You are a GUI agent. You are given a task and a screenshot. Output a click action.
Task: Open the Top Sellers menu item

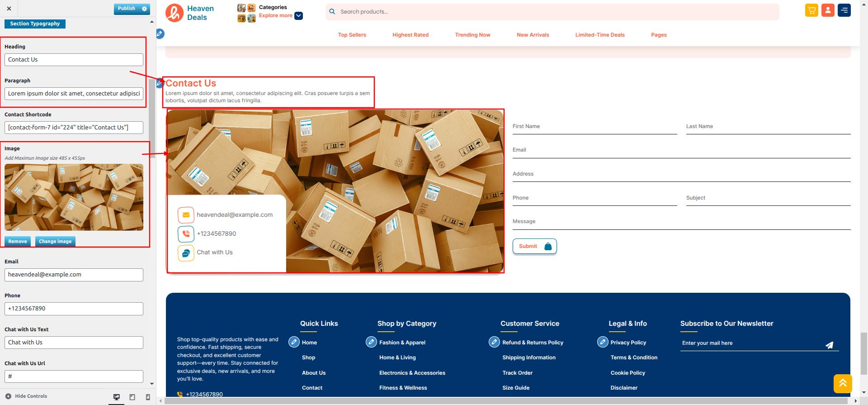[x=352, y=35]
